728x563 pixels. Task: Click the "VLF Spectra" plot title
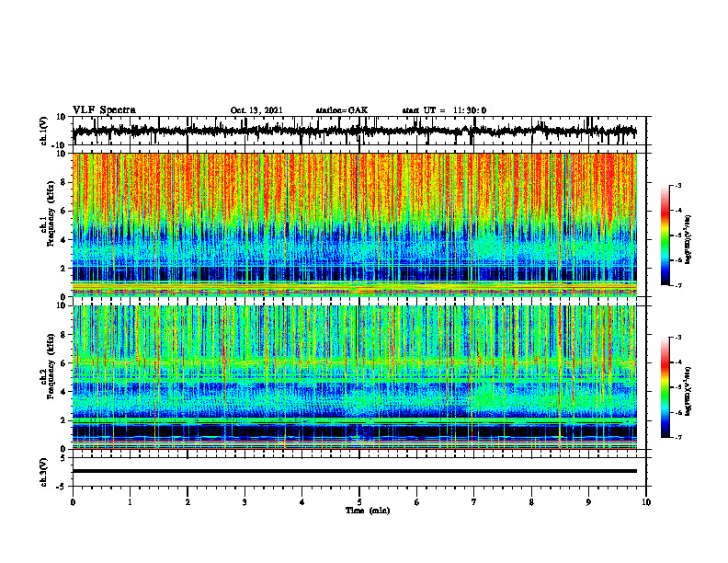pos(104,110)
